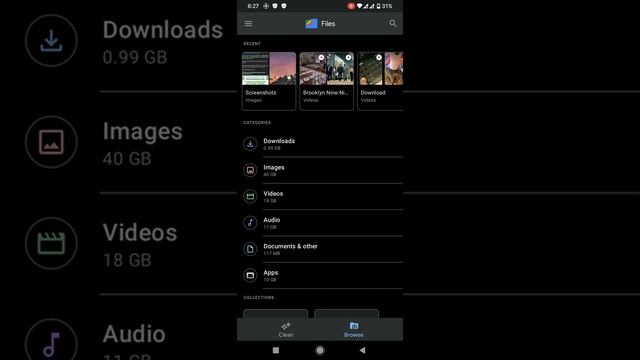The image size is (640, 360).
Task: Click the large blurred Videos background label
Action: click(x=140, y=233)
